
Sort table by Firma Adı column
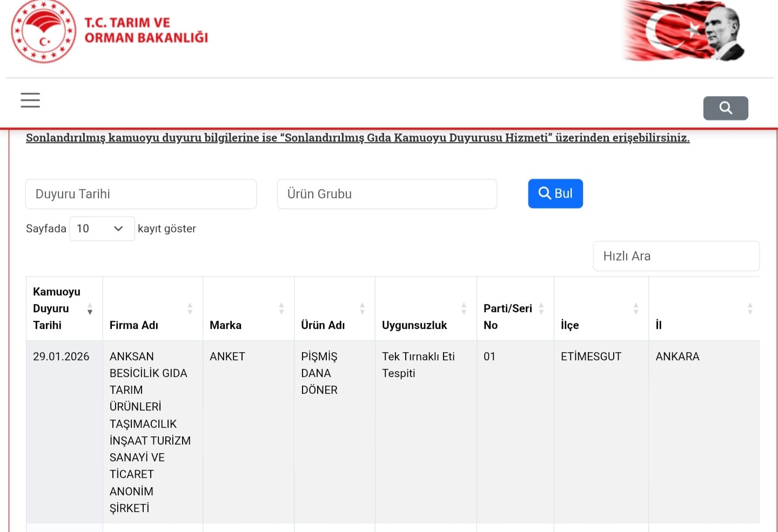(x=190, y=308)
